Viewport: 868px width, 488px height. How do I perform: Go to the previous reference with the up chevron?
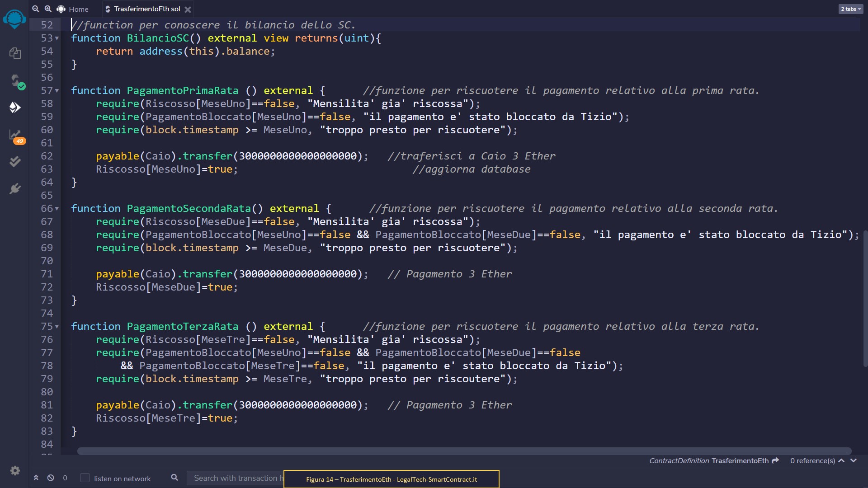point(841,460)
